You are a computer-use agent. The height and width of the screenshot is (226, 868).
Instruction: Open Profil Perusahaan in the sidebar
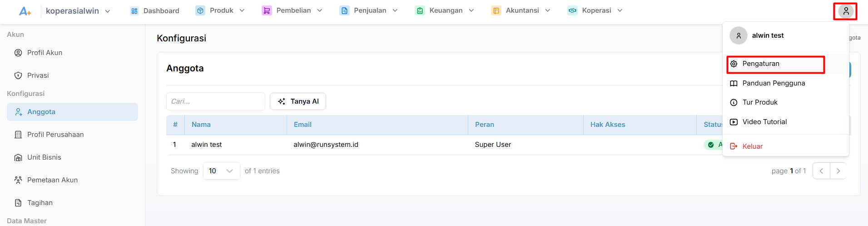click(x=73, y=135)
